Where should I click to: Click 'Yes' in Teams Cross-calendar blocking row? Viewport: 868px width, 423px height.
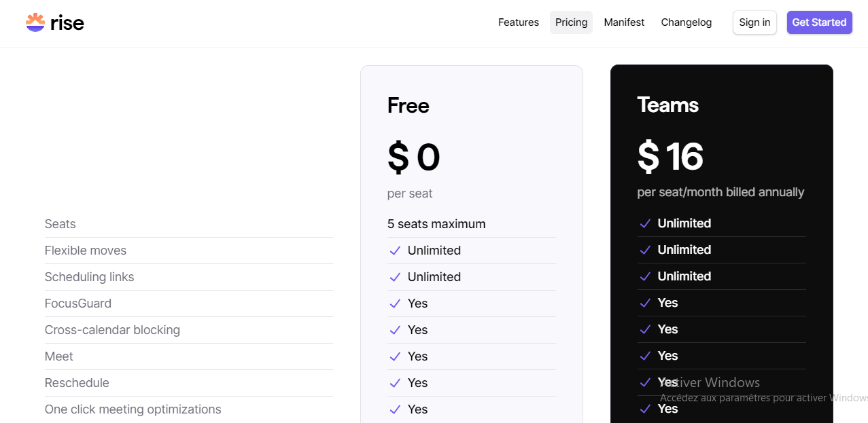pos(668,329)
